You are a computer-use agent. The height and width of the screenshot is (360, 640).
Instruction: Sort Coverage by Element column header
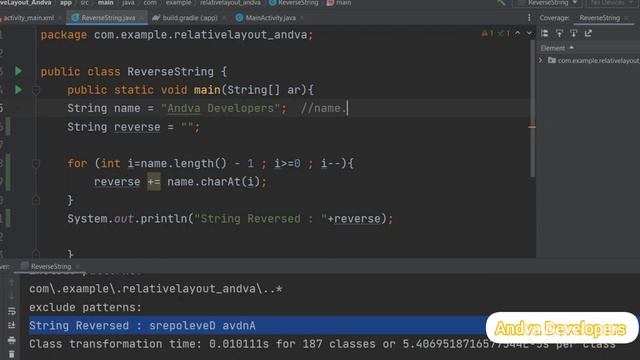557,48
